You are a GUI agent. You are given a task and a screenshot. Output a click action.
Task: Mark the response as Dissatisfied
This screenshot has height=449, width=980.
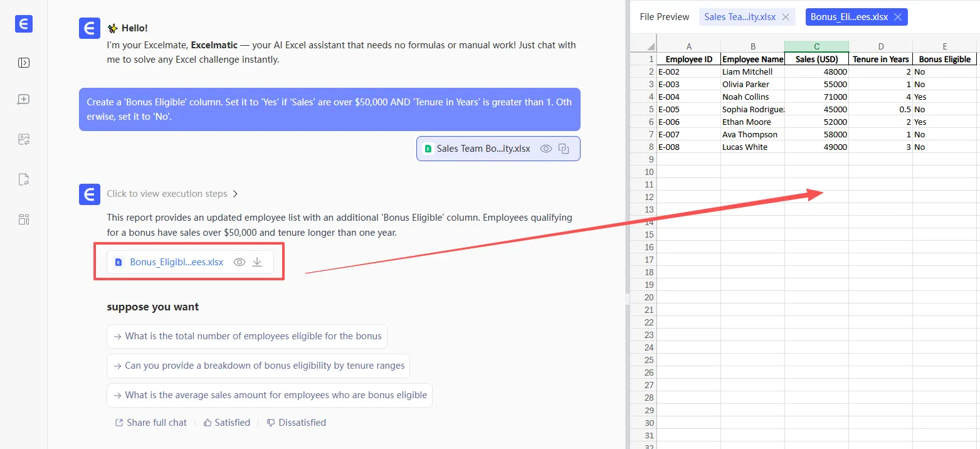pyautogui.click(x=296, y=423)
